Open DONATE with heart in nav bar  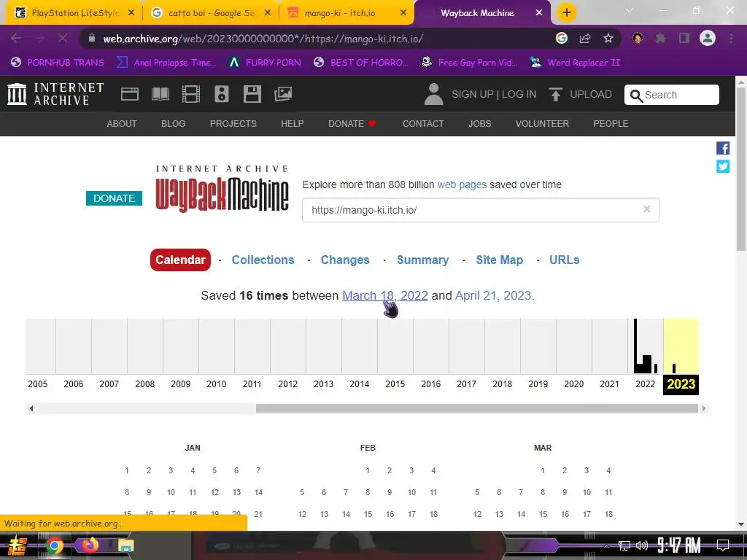[x=352, y=124]
